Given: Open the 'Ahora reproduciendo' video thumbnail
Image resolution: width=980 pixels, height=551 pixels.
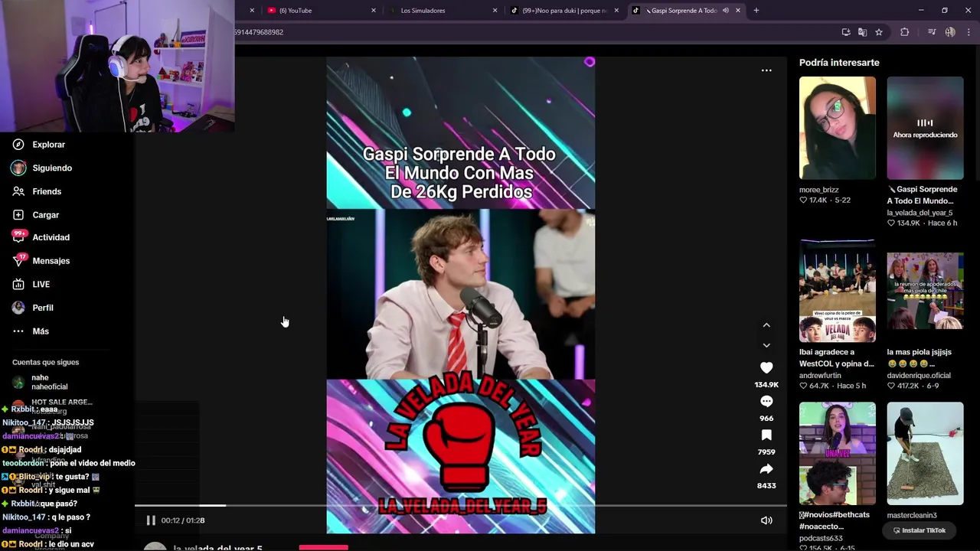Looking at the screenshot, I should 925,128.
